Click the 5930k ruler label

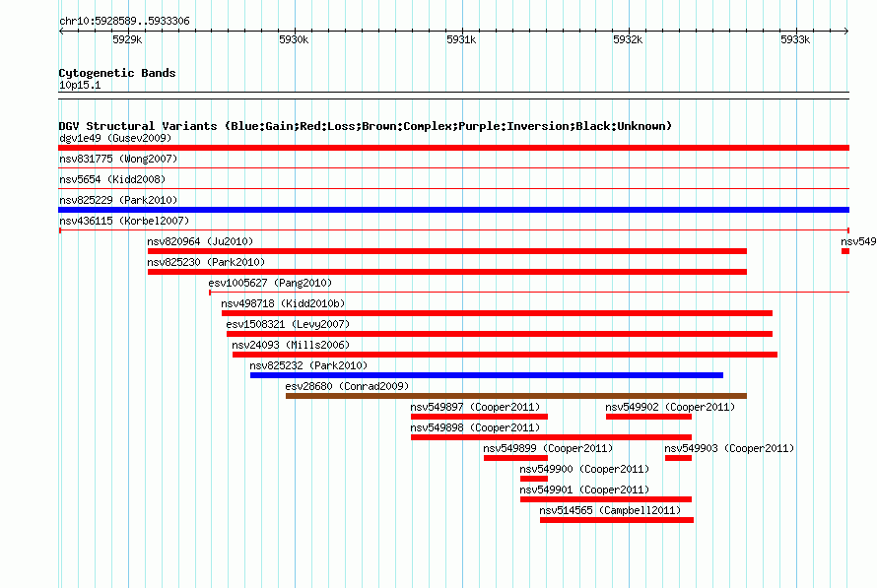pos(294,39)
